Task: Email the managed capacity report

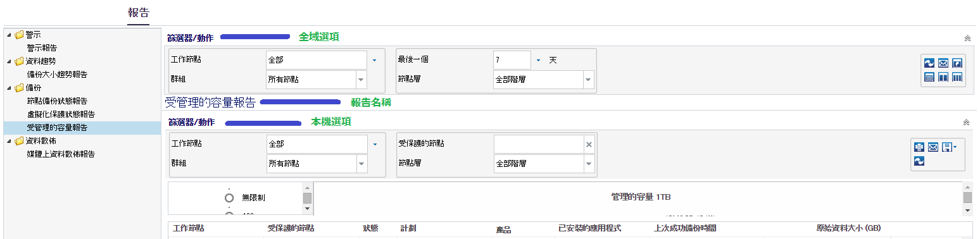Action: [933, 147]
